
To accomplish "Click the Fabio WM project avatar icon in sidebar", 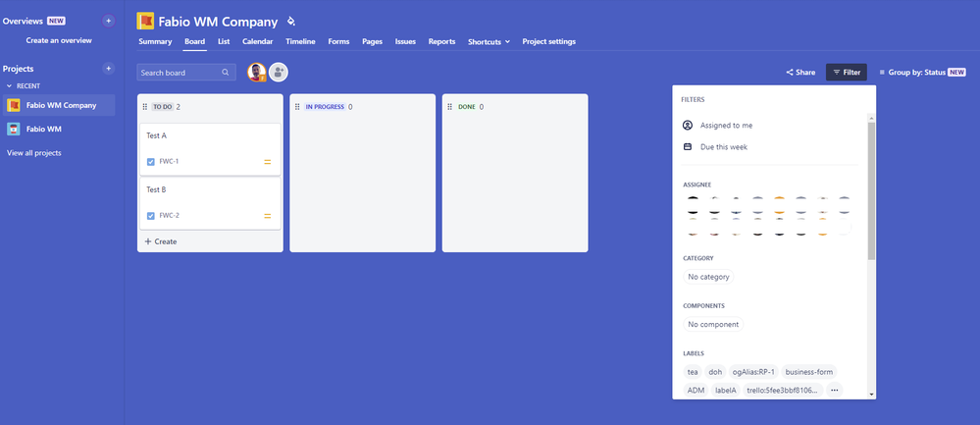I will click(14, 129).
